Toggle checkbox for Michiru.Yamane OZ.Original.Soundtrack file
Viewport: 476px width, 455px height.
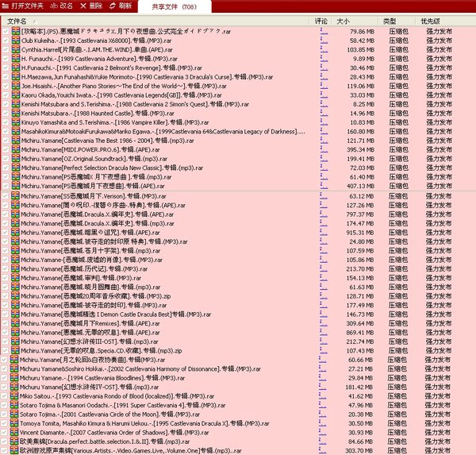pyautogui.click(x=6, y=159)
